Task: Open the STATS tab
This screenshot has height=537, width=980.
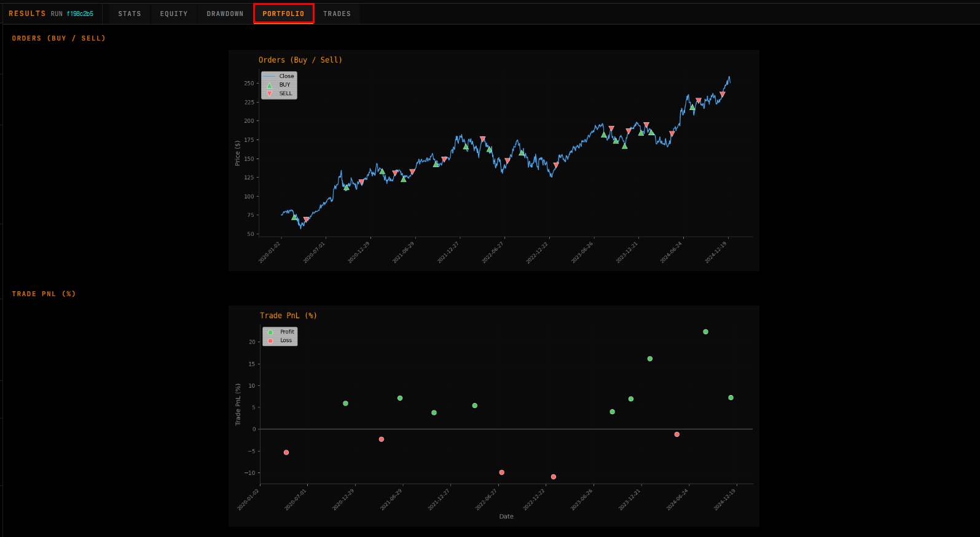Action: (x=130, y=14)
